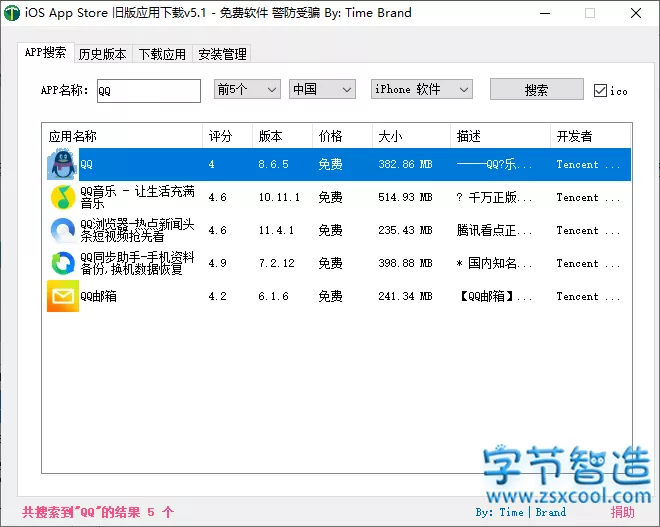
Task: Click the 搜索 search button
Action: click(537, 89)
